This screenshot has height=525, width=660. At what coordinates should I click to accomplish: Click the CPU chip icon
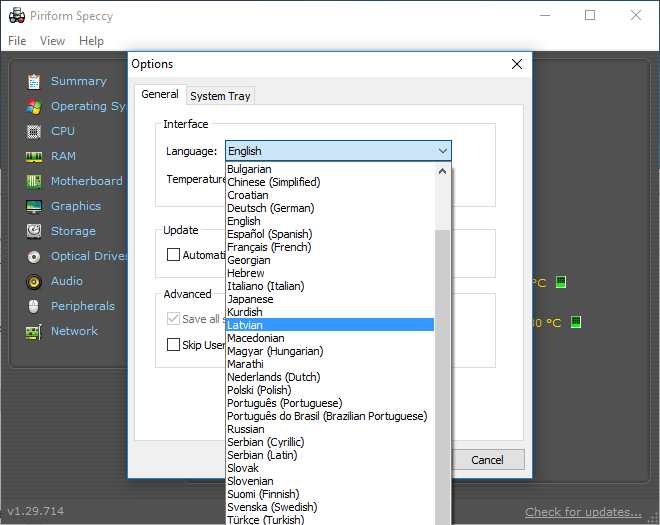tap(34, 131)
